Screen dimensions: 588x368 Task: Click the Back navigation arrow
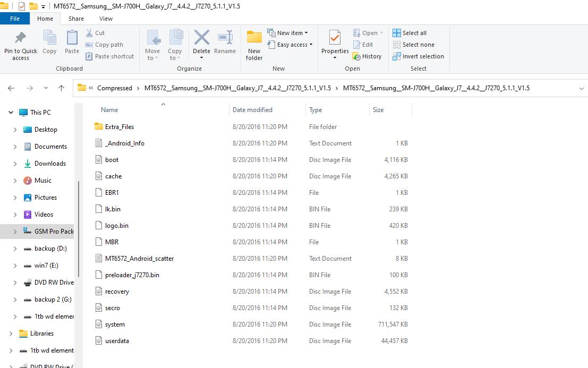pyautogui.click(x=11, y=88)
